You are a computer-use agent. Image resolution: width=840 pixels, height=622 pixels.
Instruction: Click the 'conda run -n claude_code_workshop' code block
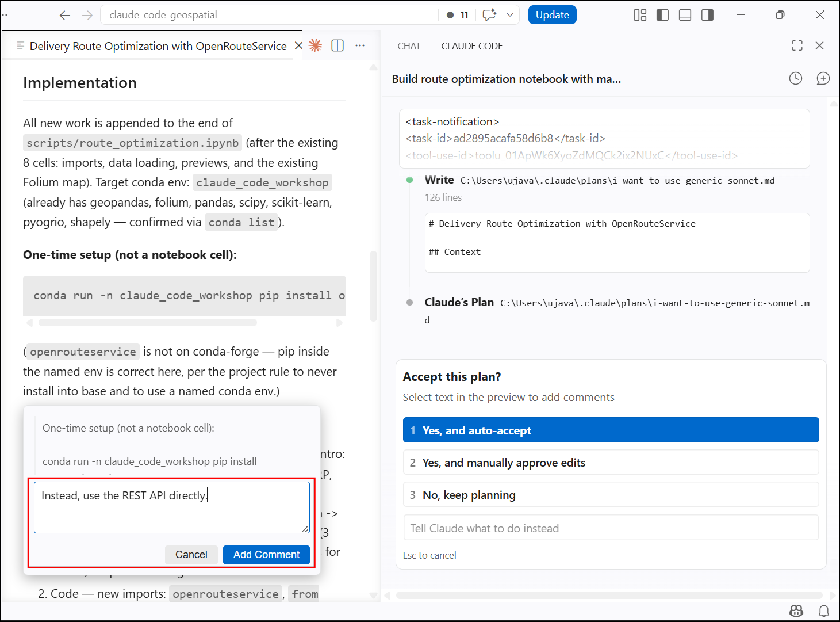[185, 295]
